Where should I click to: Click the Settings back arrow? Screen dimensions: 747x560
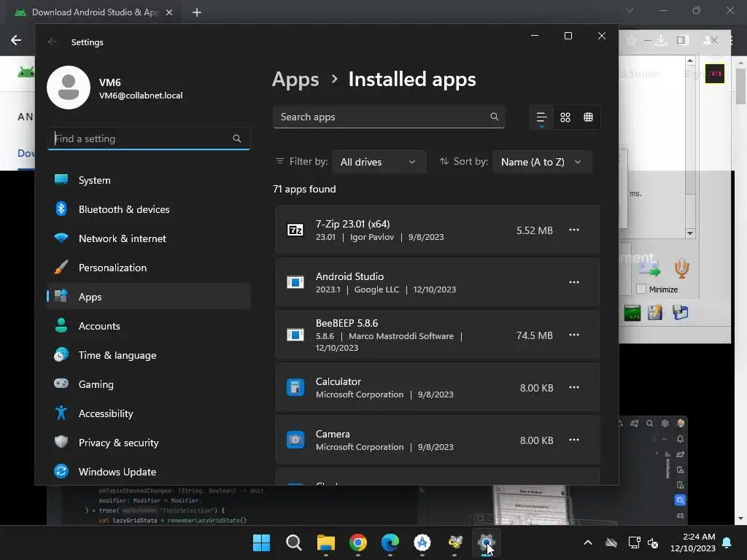coord(53,42)
